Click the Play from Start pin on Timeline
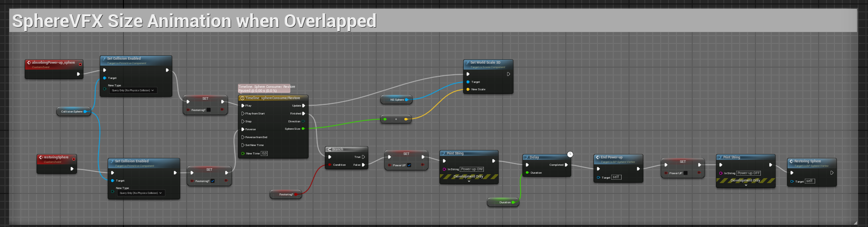Viewport: 868px width, 227px height. [x=243, y=113]
